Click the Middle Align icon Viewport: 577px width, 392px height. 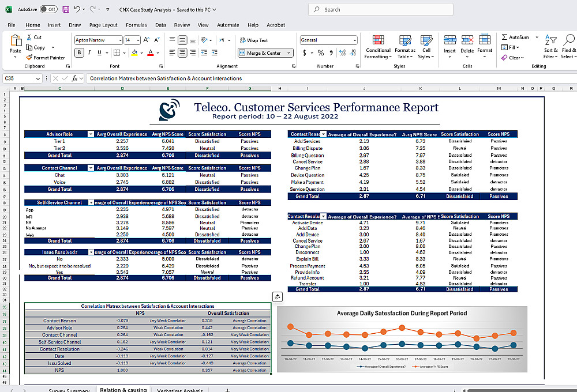point(182,40)
